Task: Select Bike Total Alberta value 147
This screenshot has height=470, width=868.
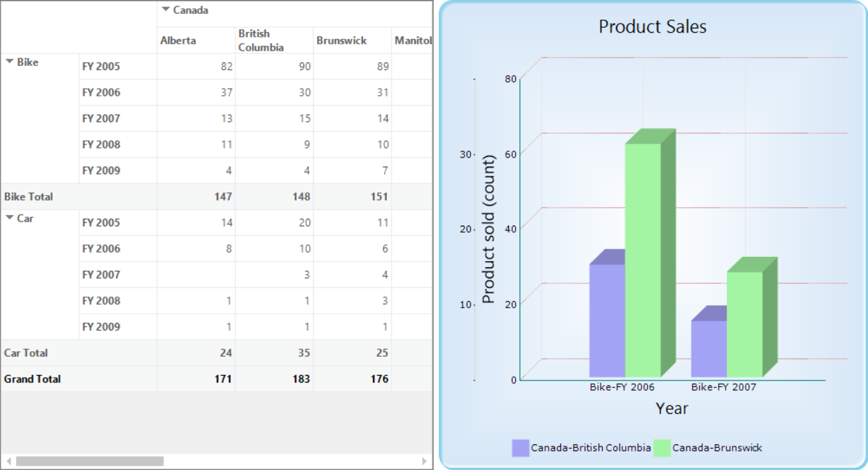Action: tap(197, 196)
